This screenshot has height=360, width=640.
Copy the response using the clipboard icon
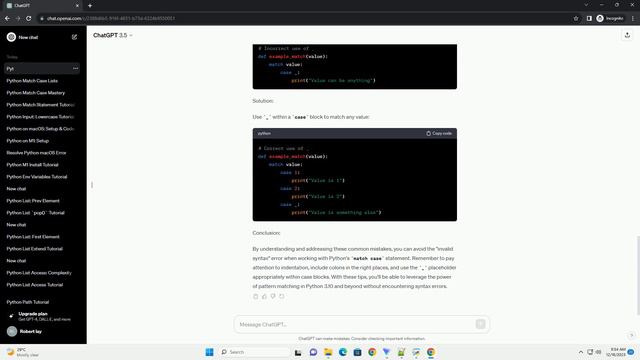click(256, 296)
